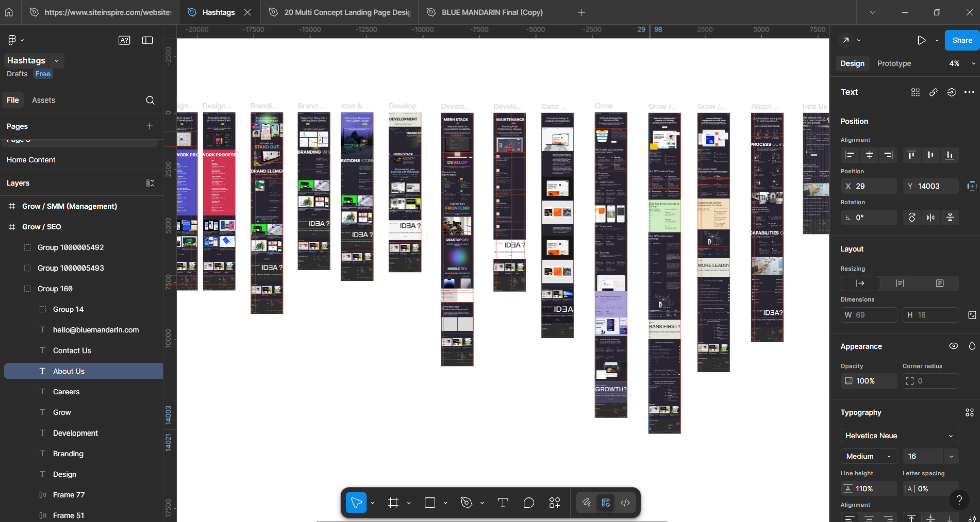Add a new page with plus icon
This screenshot has height=522, width=980.
(150, 126)
